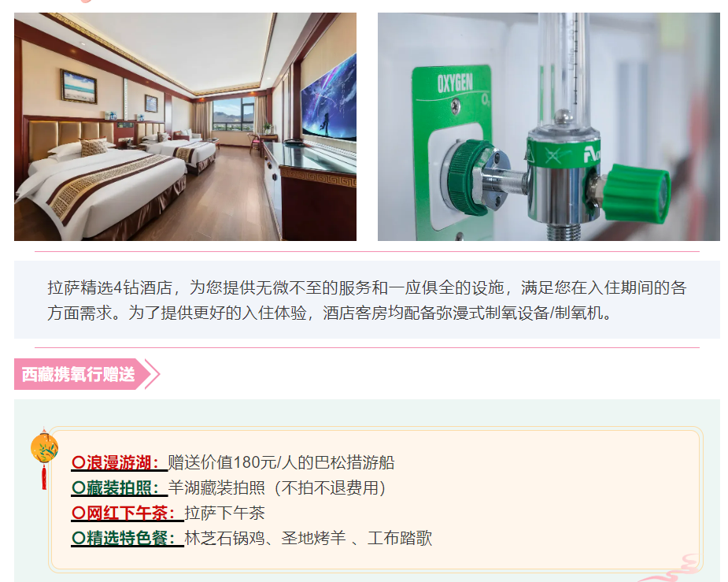Click the red circle before 网红下午茶

coord(78,513)
